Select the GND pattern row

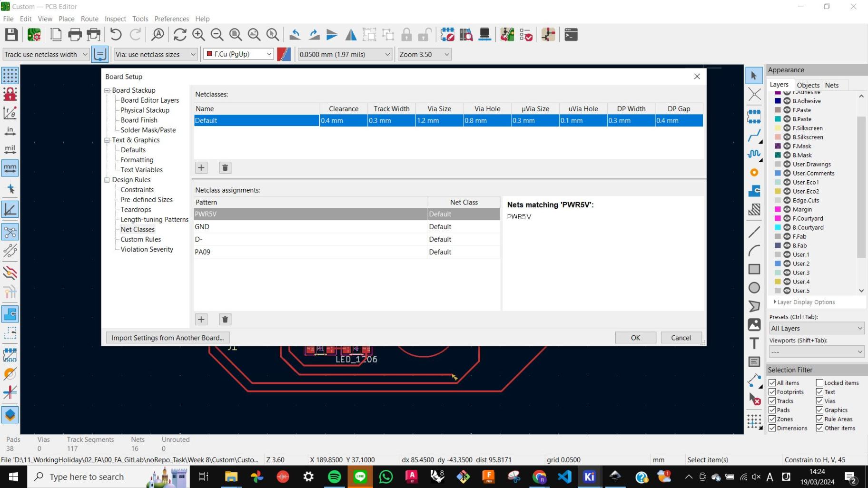pos(347,226)
